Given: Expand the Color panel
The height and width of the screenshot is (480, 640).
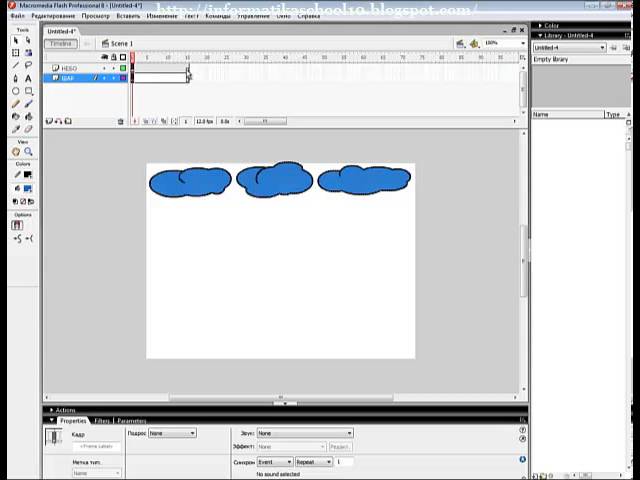Looking at the screenshot, I should tap(540, 26).
